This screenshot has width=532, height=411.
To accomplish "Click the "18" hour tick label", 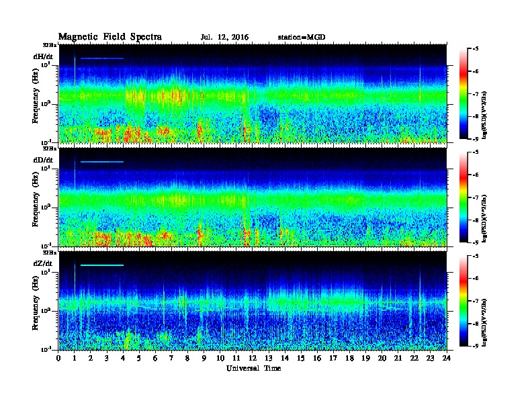I will coord(349,359).
